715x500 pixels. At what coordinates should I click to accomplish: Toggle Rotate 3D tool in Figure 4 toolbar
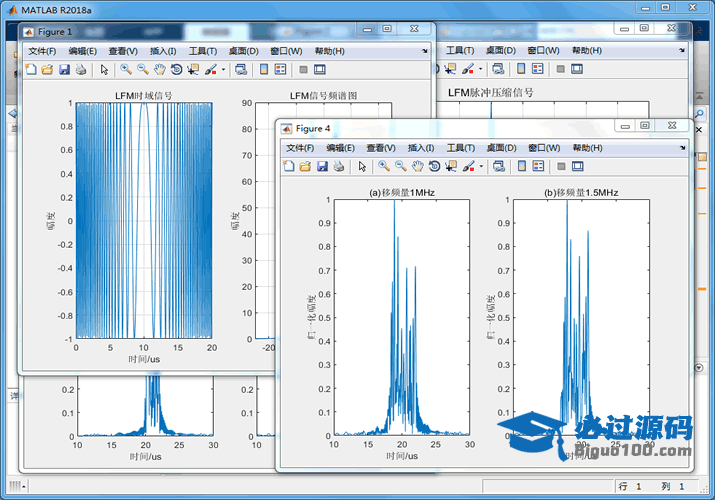coord(435,166)
